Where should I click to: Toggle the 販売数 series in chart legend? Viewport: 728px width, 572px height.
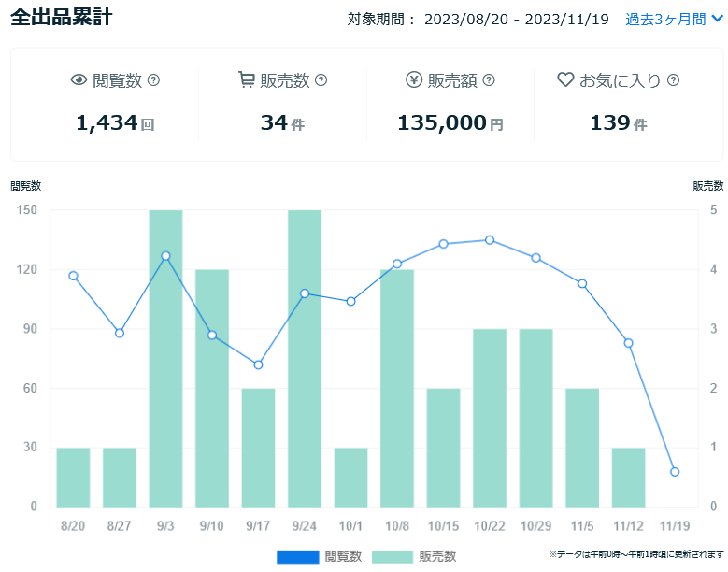tap(414, 556)
